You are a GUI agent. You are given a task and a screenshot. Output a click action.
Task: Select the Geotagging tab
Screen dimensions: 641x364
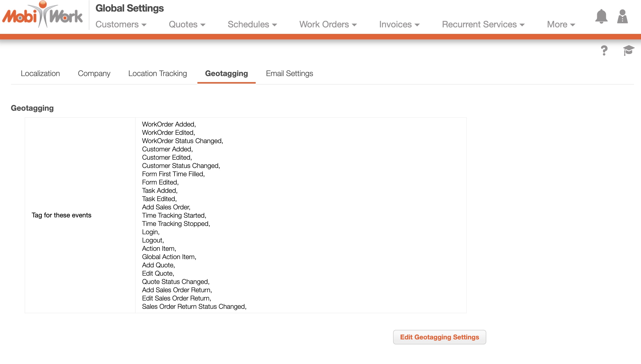(226, 73)
